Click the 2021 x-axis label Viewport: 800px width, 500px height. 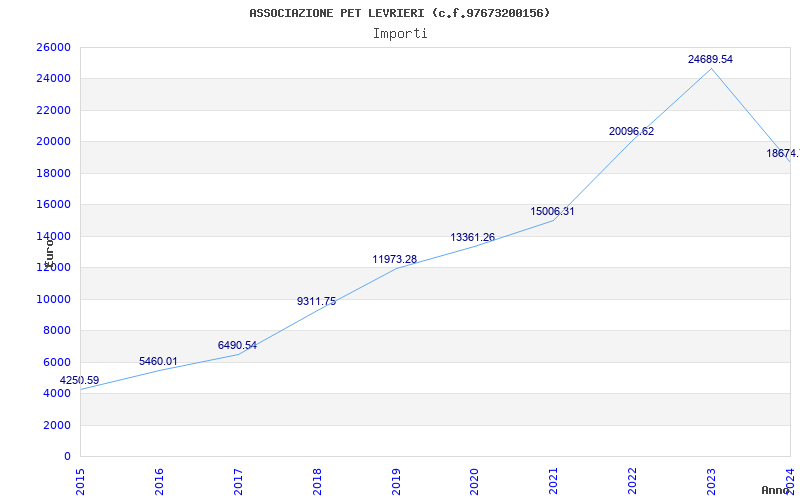[554, 482]
